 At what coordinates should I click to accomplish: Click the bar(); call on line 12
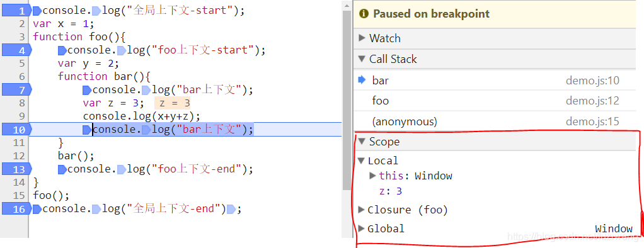[x=76, y=156]
